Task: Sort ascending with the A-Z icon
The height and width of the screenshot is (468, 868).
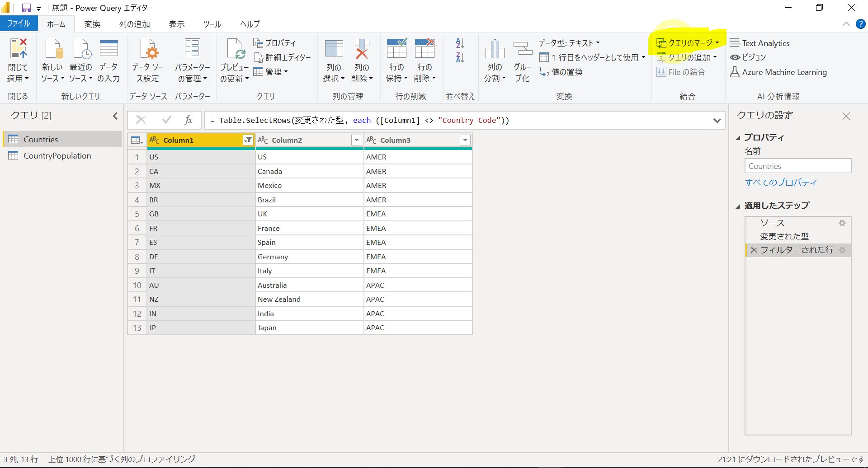Action: (460, 43)
